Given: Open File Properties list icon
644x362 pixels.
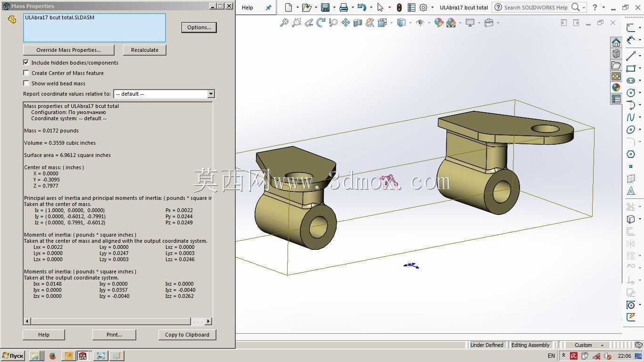Looking at the screenshot, I should point(412,8).
